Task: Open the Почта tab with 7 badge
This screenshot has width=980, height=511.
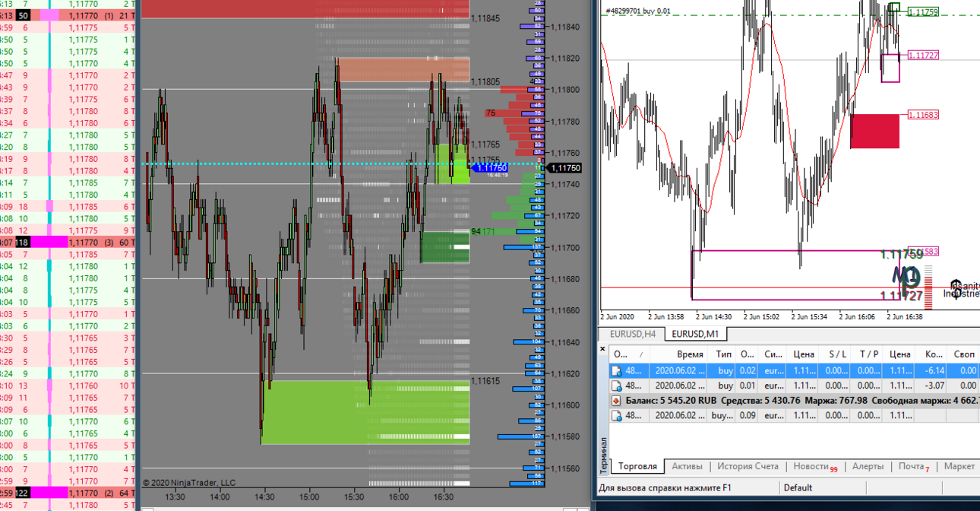Action: point(914,466)
